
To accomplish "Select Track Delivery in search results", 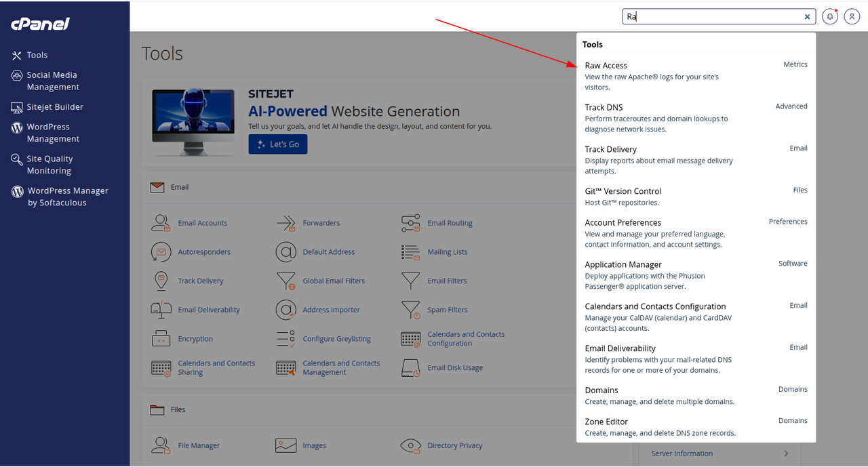I will click(696, 160).
